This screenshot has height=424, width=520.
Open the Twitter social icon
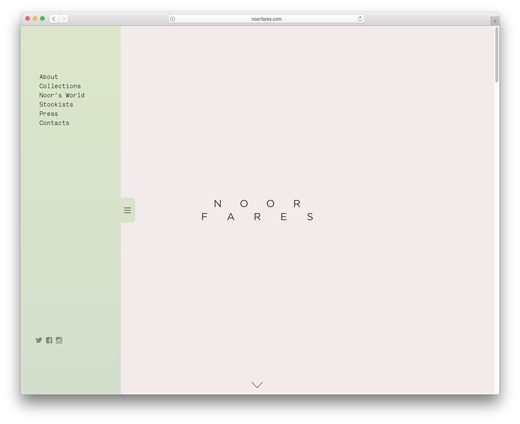39,340
